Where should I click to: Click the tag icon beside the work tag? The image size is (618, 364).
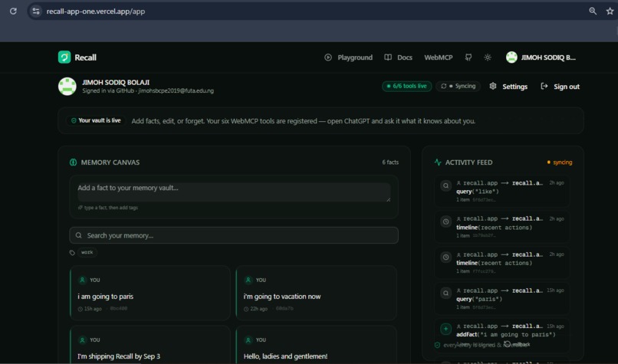click(x=72, y=253)
